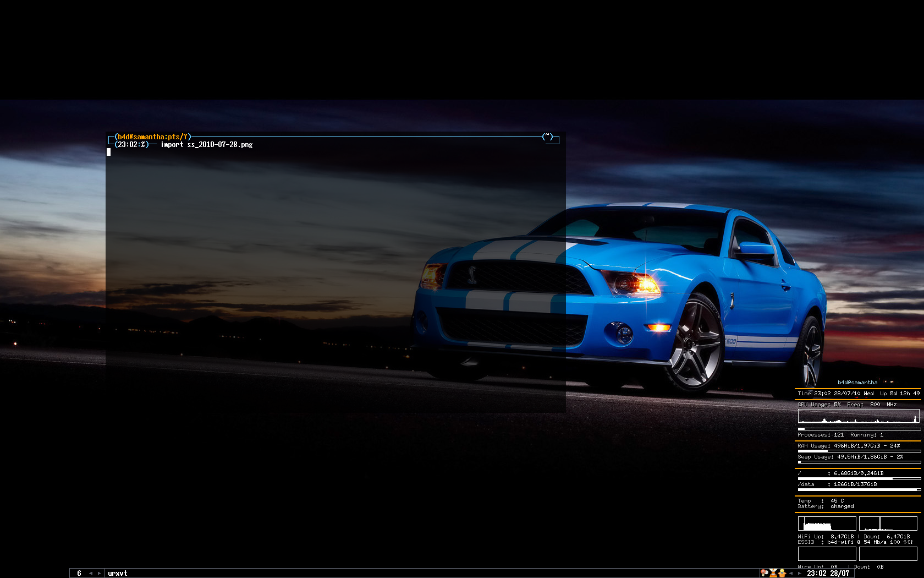Select the urxvt task in the taskbar
924x578 pixels.
pos(118,573)
